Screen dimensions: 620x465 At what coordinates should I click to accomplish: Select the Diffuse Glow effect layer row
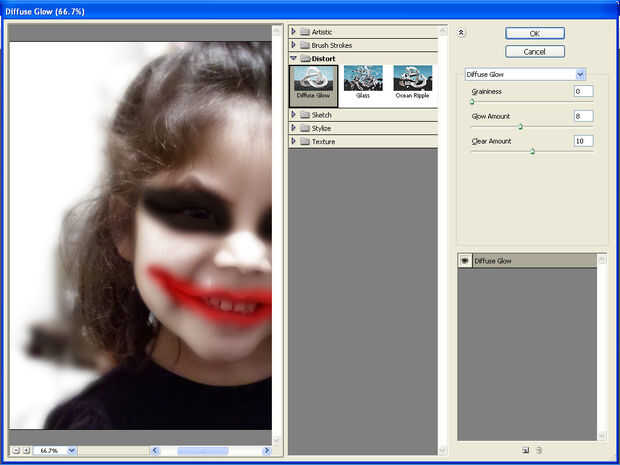pyautogui.click(x=527, y=261)
